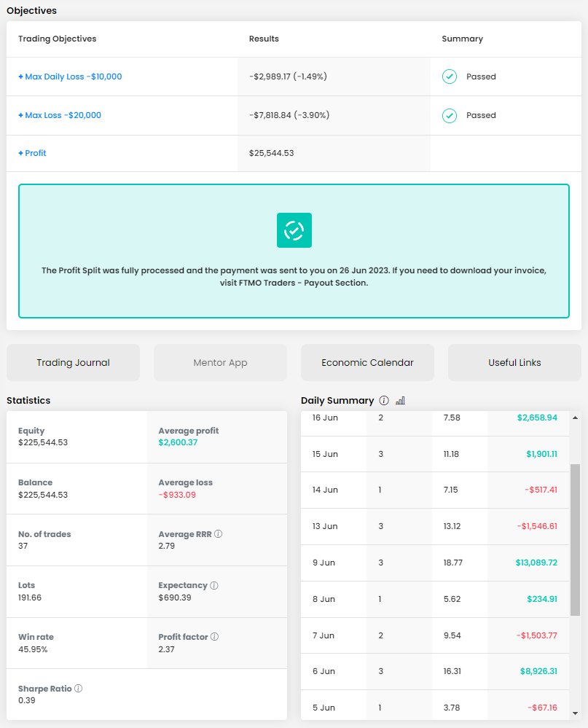This screenshot has width=588, height=728.
Task: Click the $234.91 result value
Action: pos(542,600)
